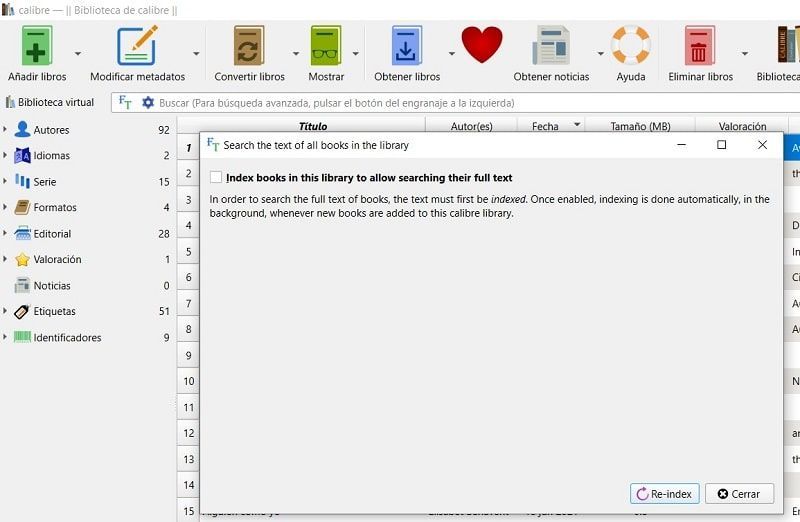Image resolution: width=800 pixels, height=522 pixels.
Task: Click the Formatos book icon
Action: (x=22, y=207)
